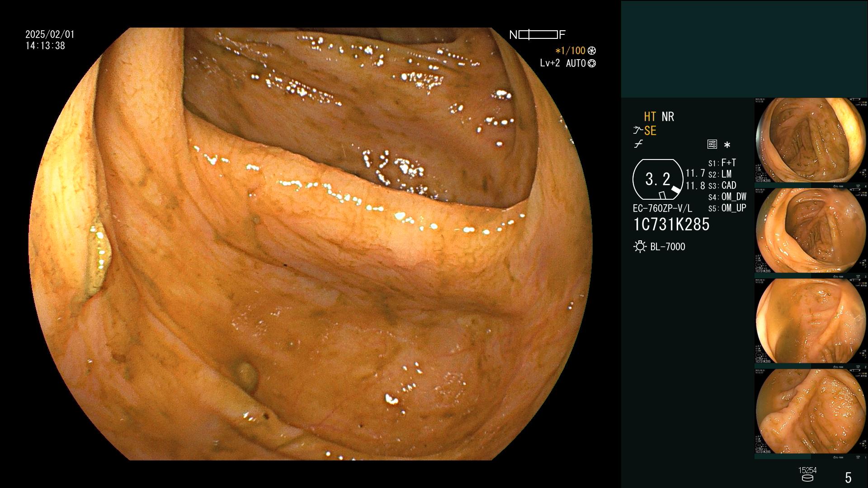
Task: Click the shutter speed icon beside *1/100
Action: 591,51
